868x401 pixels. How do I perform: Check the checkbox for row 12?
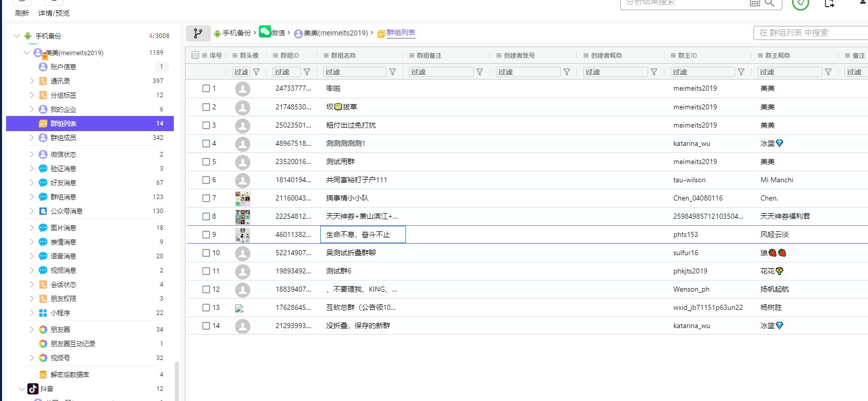click(206, 289)
